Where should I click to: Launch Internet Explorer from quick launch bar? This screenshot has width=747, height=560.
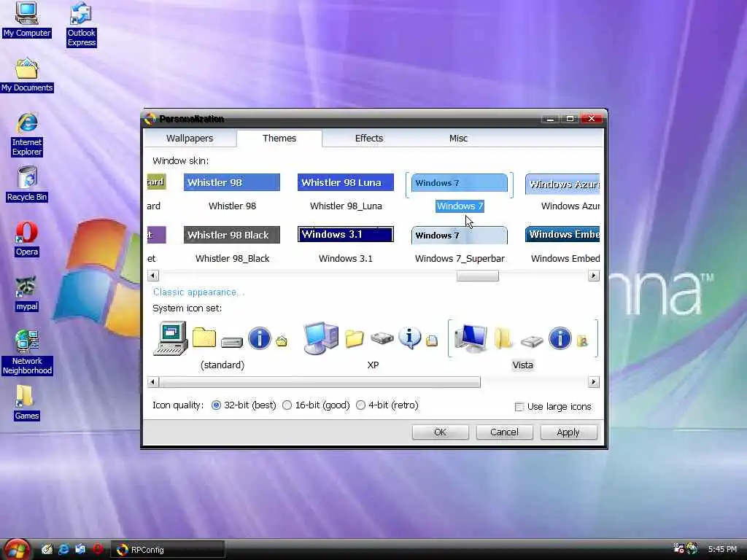[x=63, y=550]
